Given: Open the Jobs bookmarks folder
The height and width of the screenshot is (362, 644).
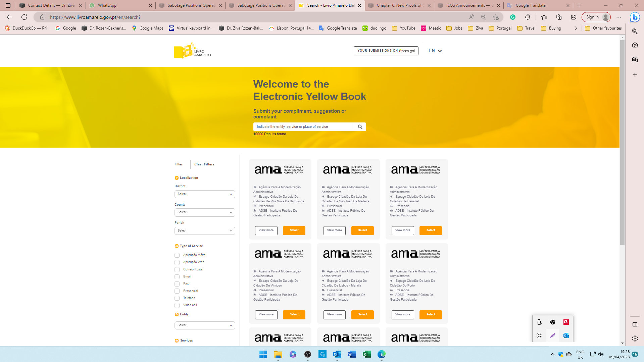Looking at the screenshot, I should pos(454,28).
